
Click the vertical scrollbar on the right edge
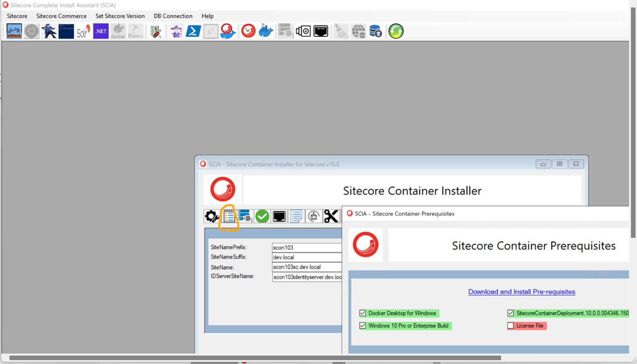click(x=633, y=123)
